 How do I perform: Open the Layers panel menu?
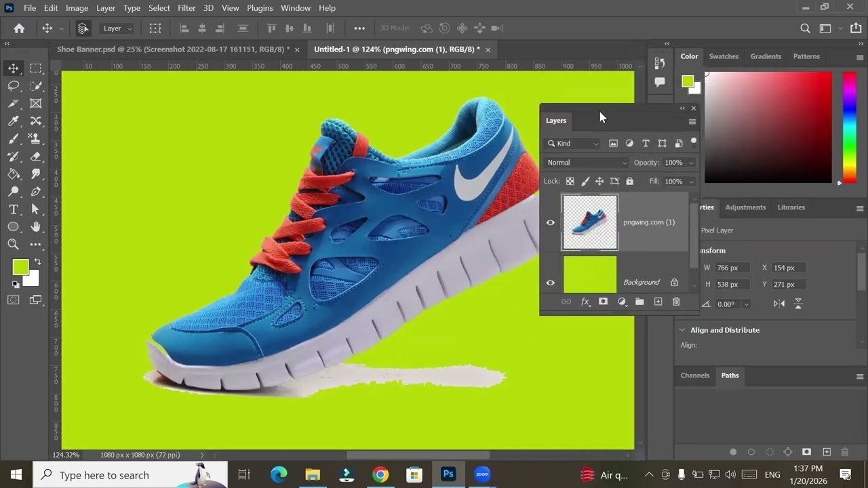(x=692, y=121)
